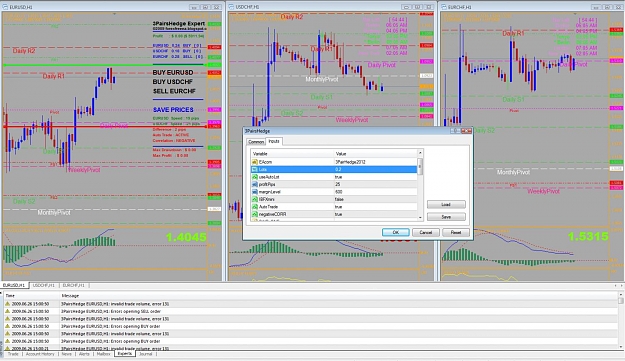Open help in the 3PairsHedge dialog title bar
The height and width of the screenshot is (361, 625).
pyautogui.click(x=455, y=131)
